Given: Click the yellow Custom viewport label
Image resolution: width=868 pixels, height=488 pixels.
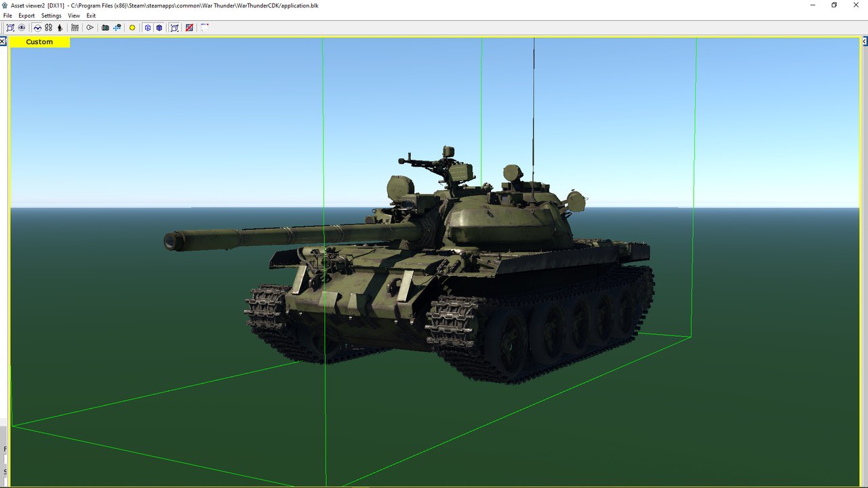Looking at the screenshot, I should coord(39,42).
